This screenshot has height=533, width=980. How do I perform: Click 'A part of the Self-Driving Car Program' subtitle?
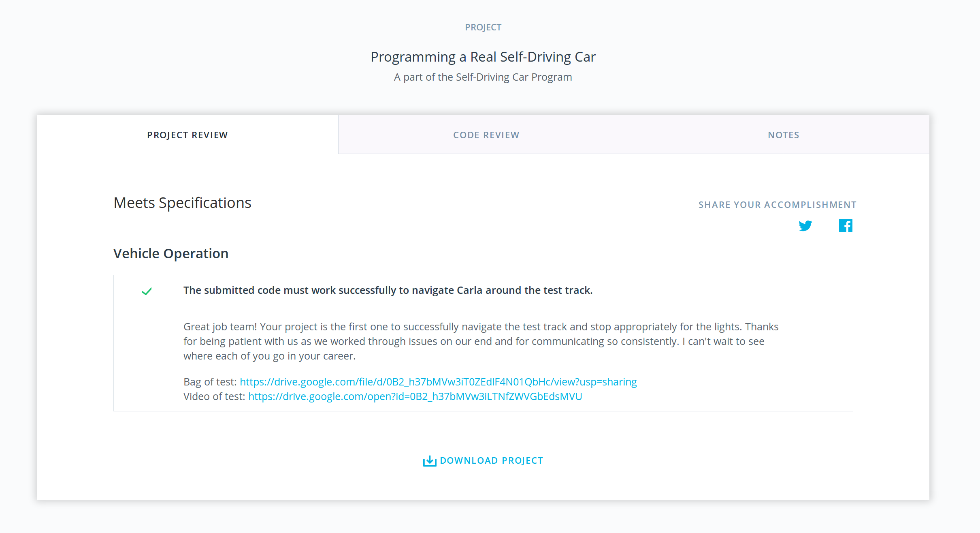pos(483,77)
